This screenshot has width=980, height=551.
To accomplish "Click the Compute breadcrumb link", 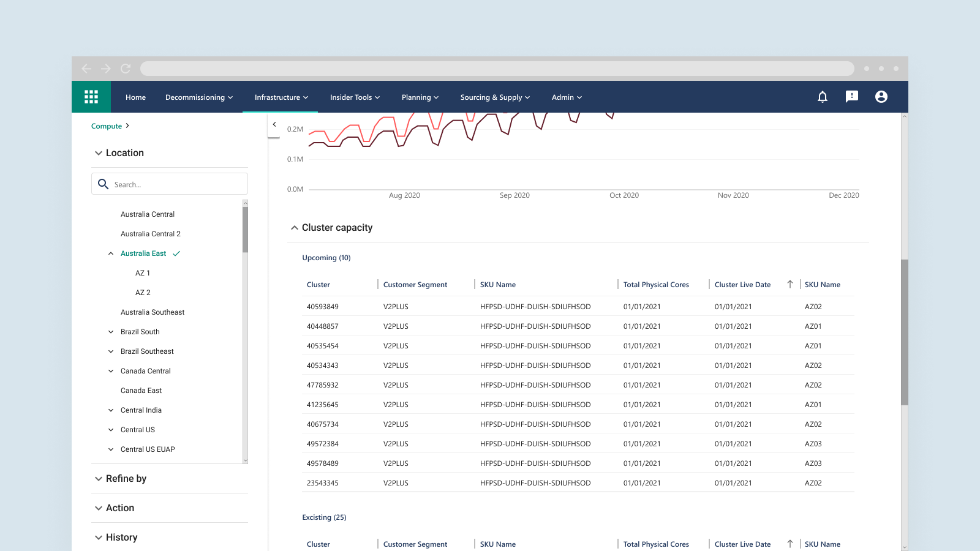I will pos(107,126).
